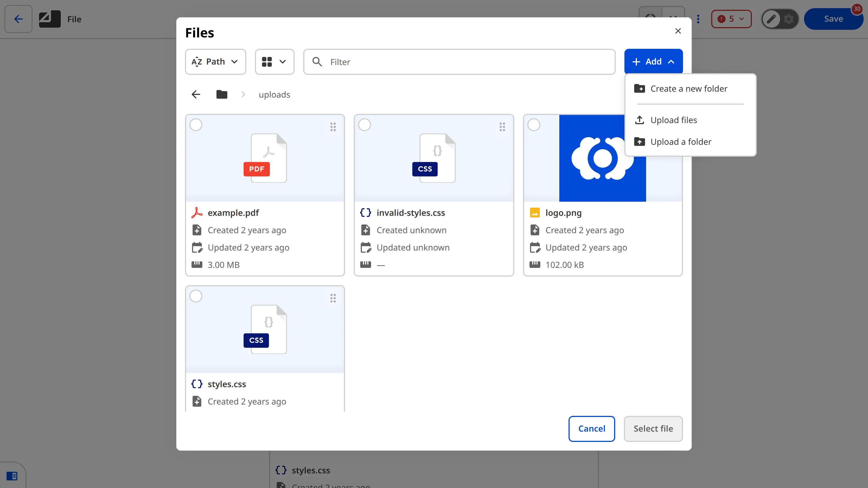Click the pencil edit mode icon

(771, 19)
